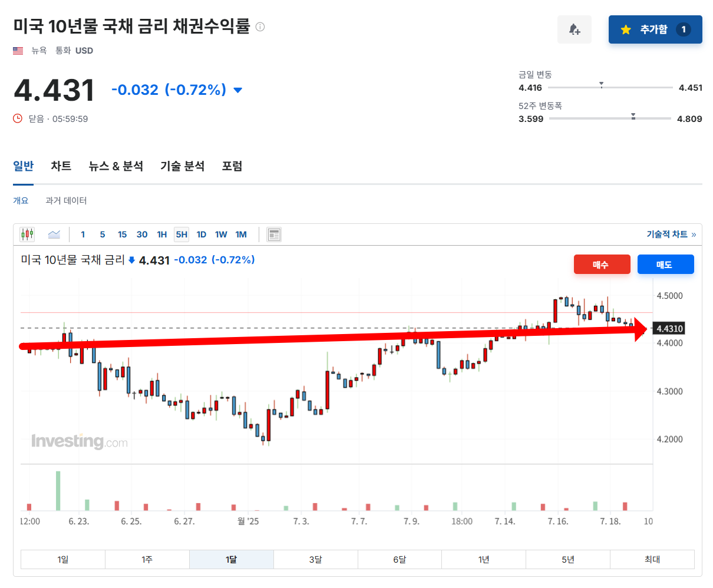Enable the 1W chart interval

click(x=220, y=234)
